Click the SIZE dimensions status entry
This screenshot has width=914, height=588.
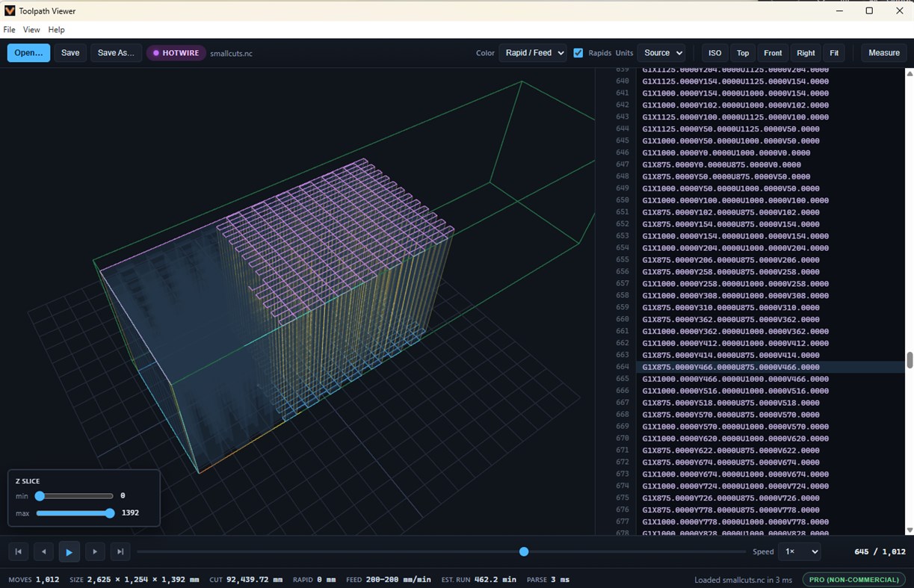pyautogui.click(x=135, y=580)
